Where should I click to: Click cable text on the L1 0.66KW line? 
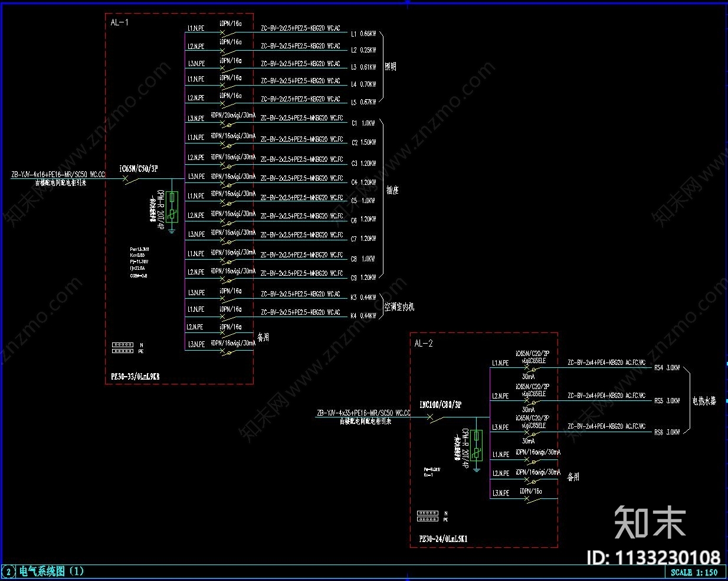pos(301,28)
